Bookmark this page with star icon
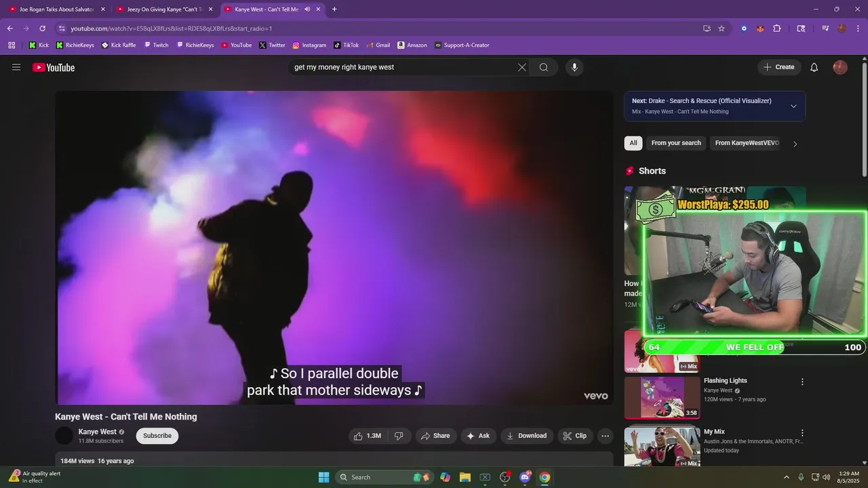 [722, 28]
